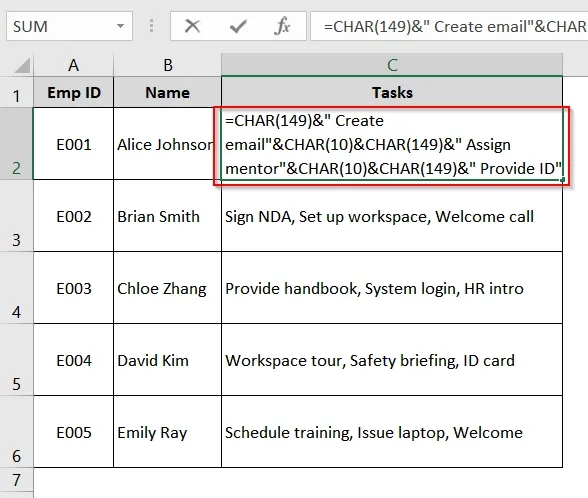The width and height of the screenshot is (588, 498).
Task: Select row 1 header
Action: [16, 92]
